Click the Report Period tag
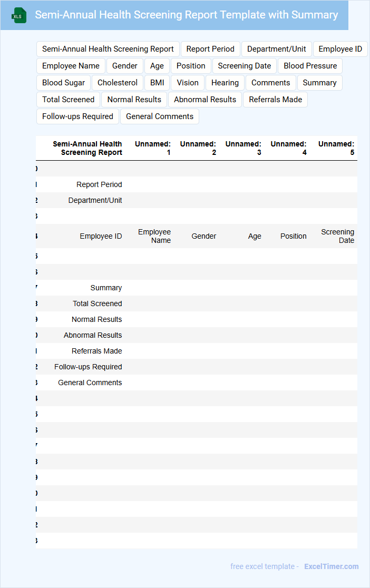Screen dimensions: 370x588 tap(210, 49)
